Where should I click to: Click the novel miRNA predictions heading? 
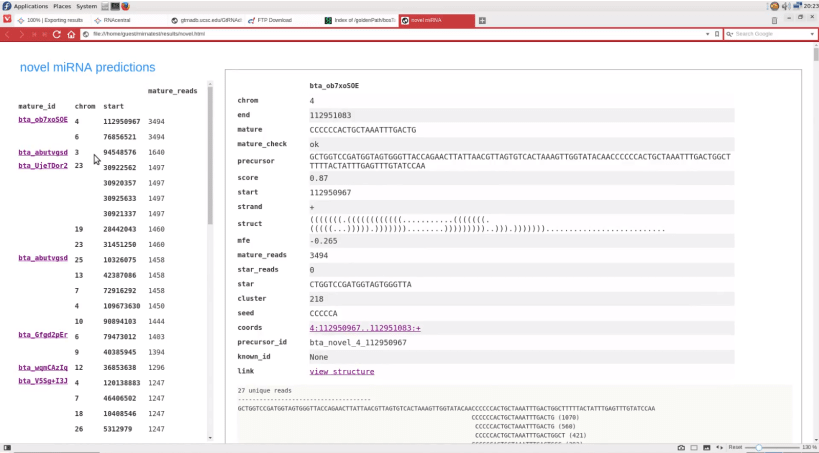(x=87, y=67)
